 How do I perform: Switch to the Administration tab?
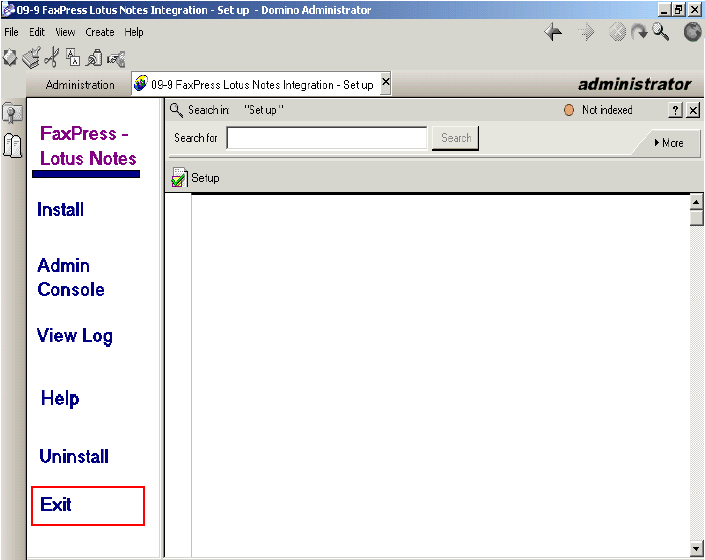80,85
